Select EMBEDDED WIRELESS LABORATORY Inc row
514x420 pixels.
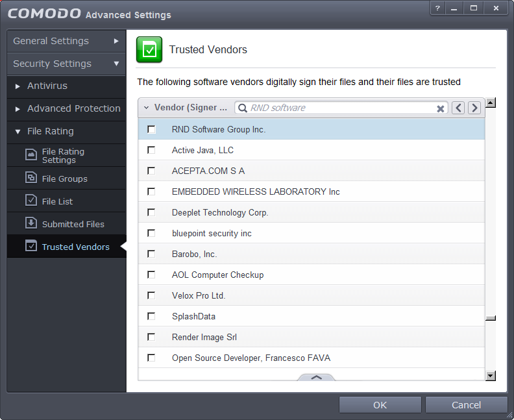click(x=312, y=191)
